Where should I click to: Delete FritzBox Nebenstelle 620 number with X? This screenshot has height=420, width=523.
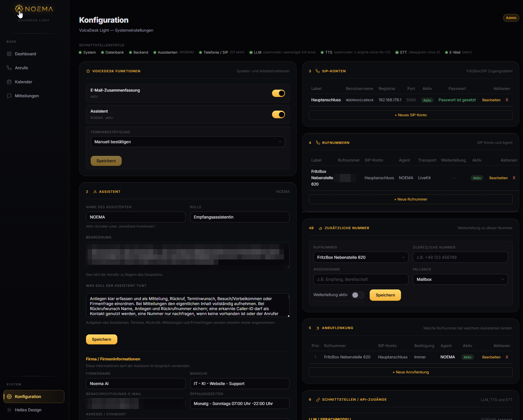point(514,178)
